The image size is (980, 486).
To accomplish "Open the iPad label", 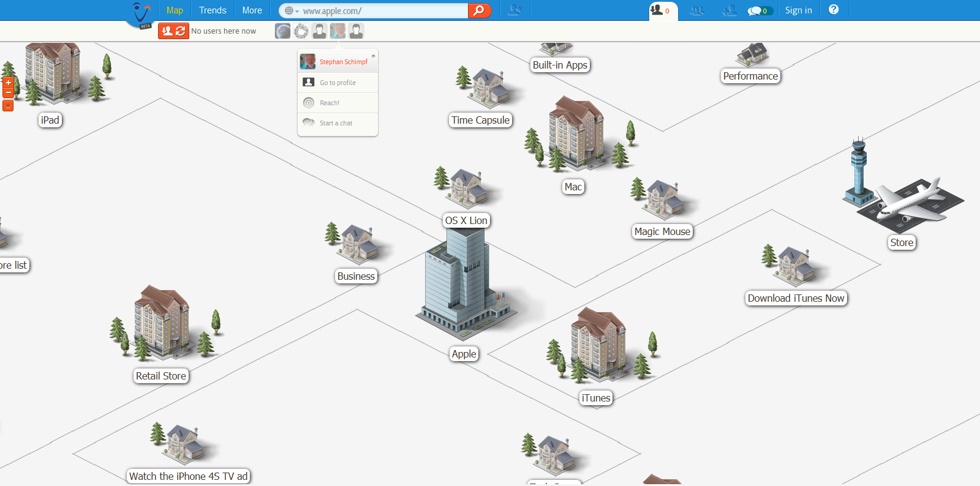I will click(50, 120).
